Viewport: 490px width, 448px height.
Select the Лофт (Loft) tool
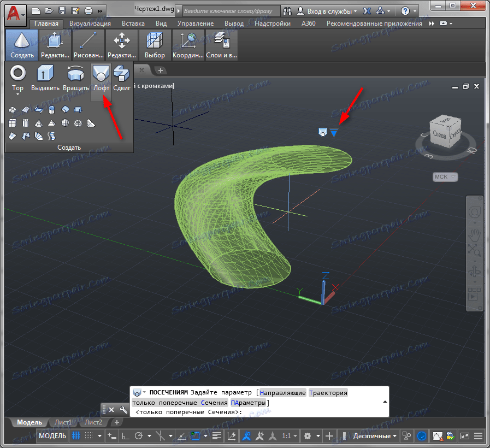point(101,73)
